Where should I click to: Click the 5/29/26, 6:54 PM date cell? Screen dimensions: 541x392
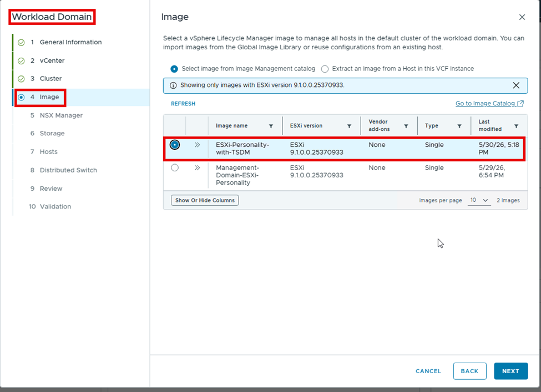(492, 171)
